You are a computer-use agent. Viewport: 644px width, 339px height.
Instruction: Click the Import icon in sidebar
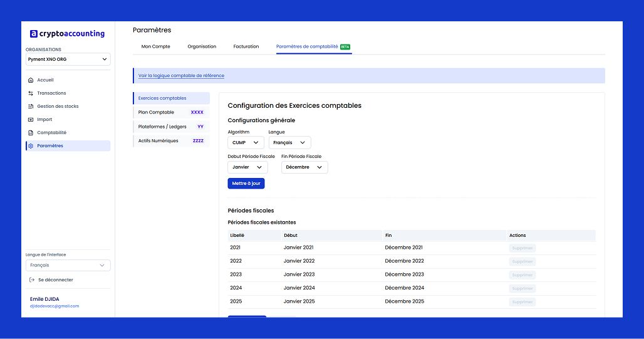[31, 120]
